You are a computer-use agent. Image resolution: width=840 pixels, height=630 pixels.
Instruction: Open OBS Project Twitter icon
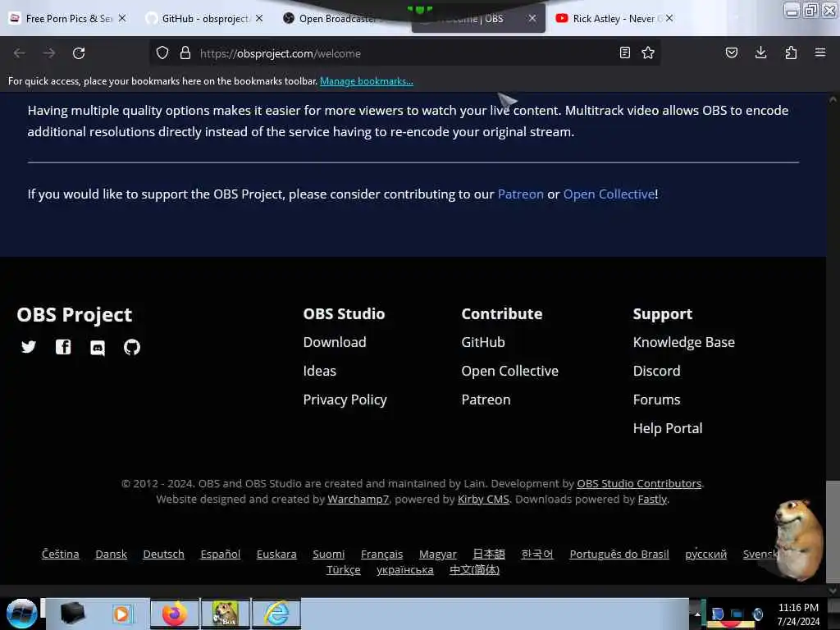tap(29, 347)
